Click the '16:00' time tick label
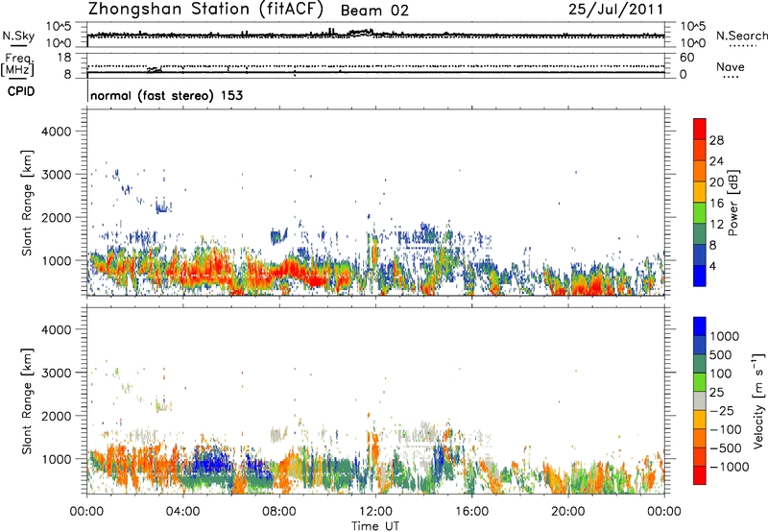The height and width of the screenshot is (532, 768). pyautogui.click(x=471, y=512)
